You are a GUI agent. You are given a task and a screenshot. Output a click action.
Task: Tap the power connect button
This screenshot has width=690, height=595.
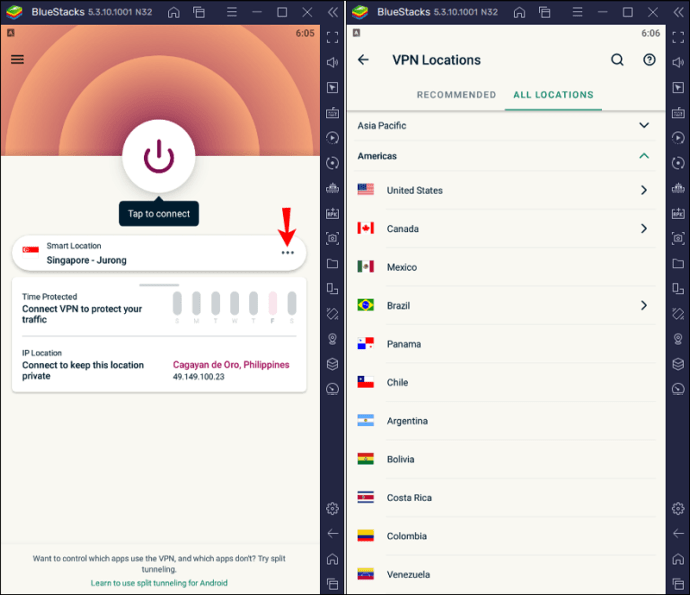coord(158,156)
